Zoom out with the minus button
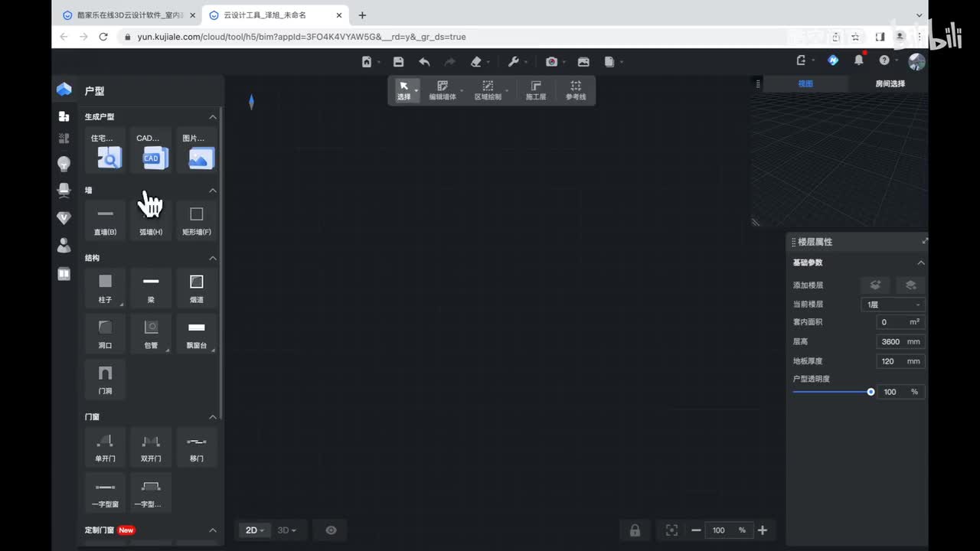Image resolution: width=980 pixels, height=551 pixels. point(696,530)
